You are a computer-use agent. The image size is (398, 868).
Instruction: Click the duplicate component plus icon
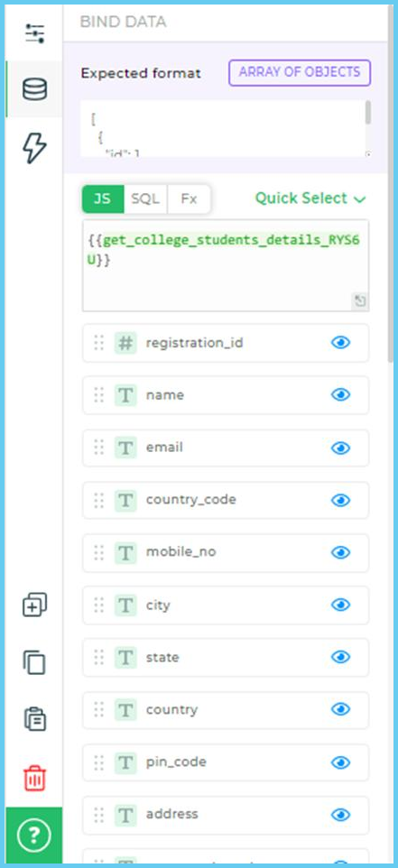35,605
